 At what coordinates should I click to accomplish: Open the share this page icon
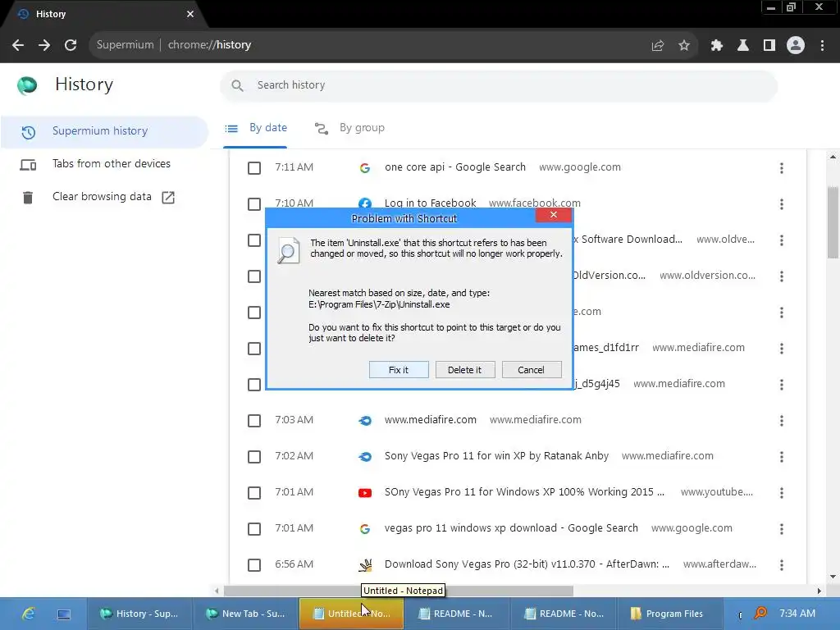658,46
